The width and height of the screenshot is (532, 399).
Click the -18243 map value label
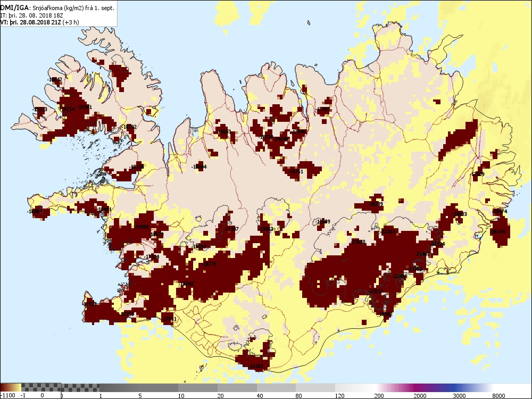pos(186,284)
